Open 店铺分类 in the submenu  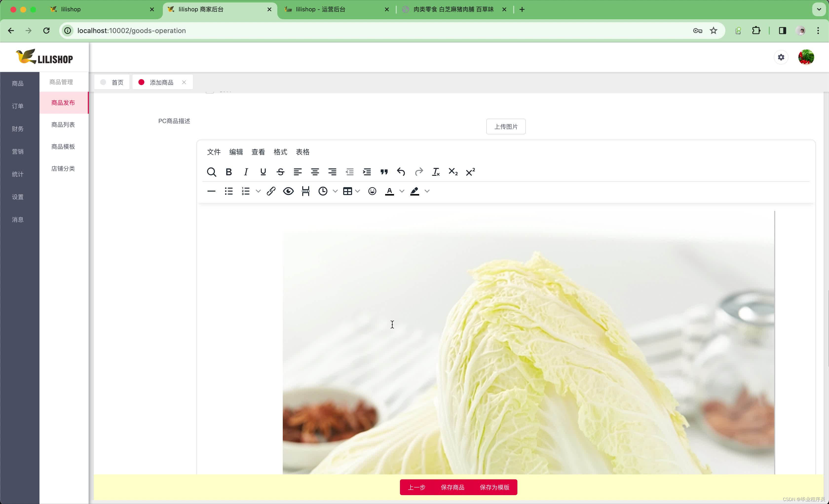tap(63, 168)
